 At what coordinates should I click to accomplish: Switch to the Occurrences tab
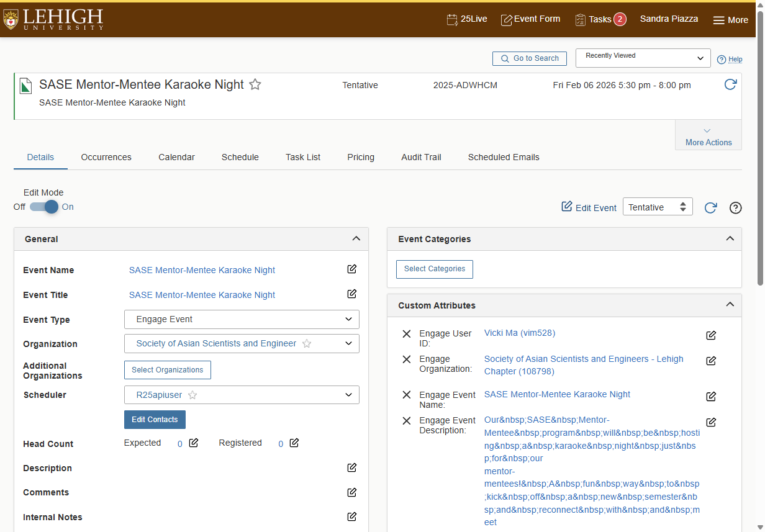click(106, 157)
